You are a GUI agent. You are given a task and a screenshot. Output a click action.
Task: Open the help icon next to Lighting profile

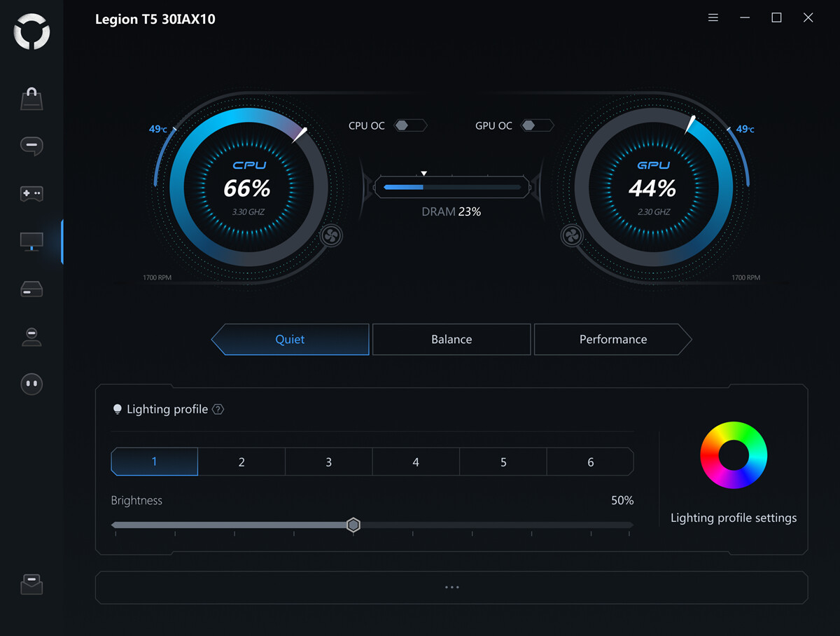pos(218,410)
